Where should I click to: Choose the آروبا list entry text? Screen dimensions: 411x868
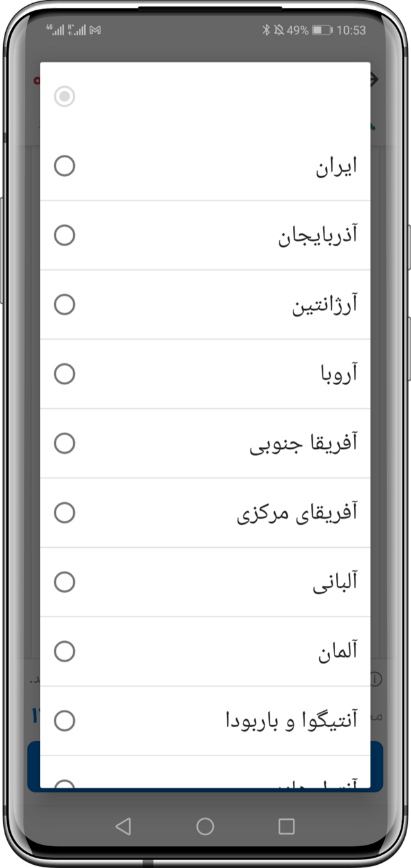click(338, 374)
